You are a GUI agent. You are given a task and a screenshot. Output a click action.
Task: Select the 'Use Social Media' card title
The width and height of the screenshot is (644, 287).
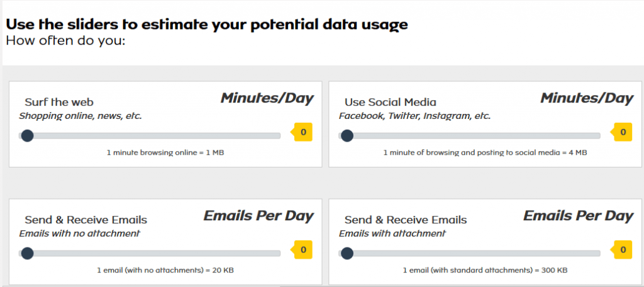click(x=391, y=102)
